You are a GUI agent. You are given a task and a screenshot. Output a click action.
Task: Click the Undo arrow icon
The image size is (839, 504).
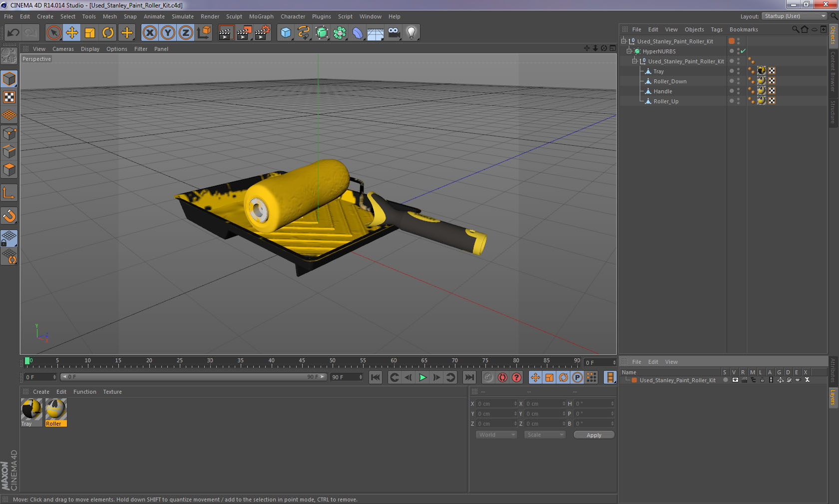13,33
